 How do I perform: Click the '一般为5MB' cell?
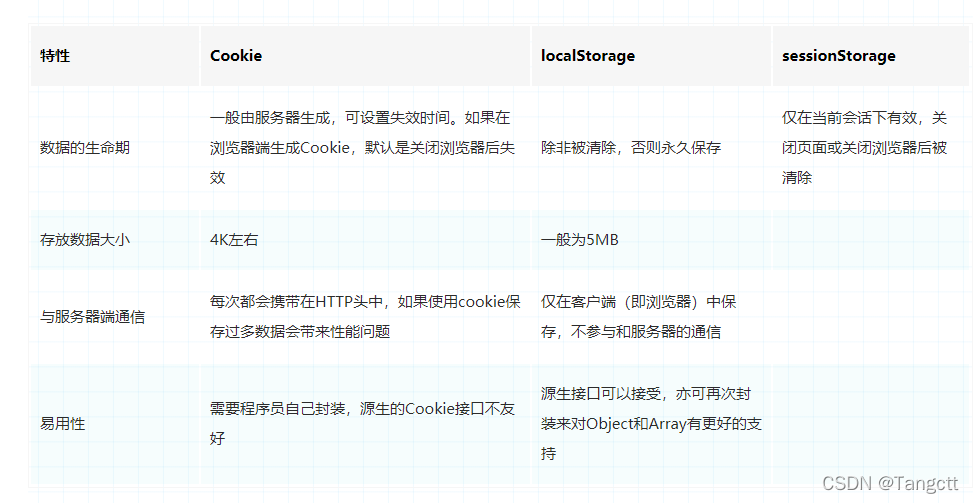[x=651, y=240]
